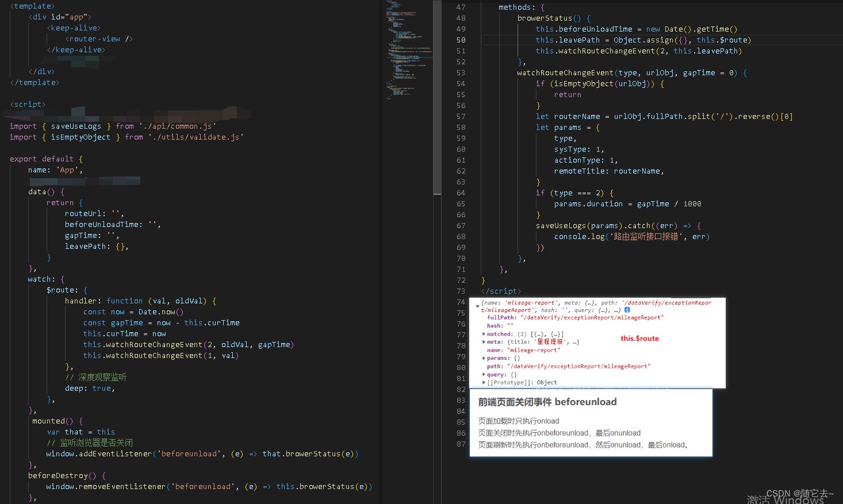
Task: Click the '$route: {' watcher line
Action: pos(67,290)
